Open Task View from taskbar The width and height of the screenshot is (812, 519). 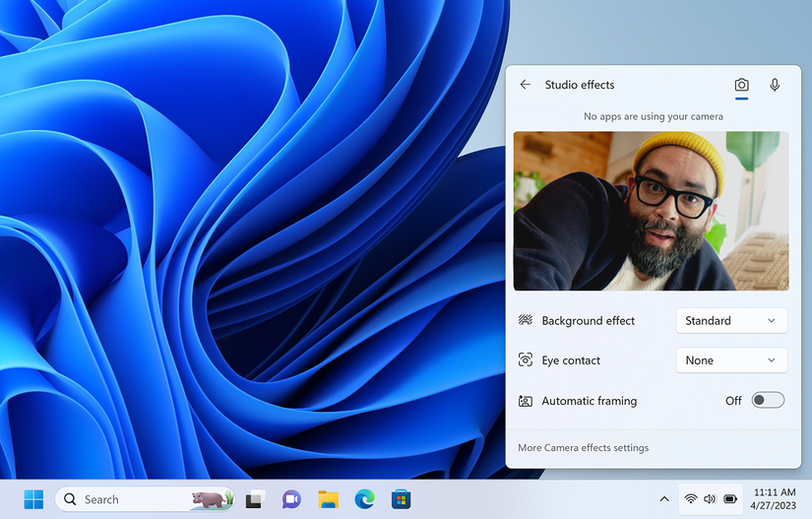pyautogui.click(x=255, y=499)
